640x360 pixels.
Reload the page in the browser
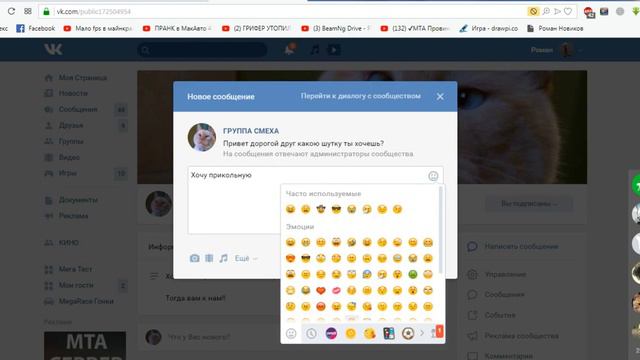pyautogui.click(x=11, y=11)
